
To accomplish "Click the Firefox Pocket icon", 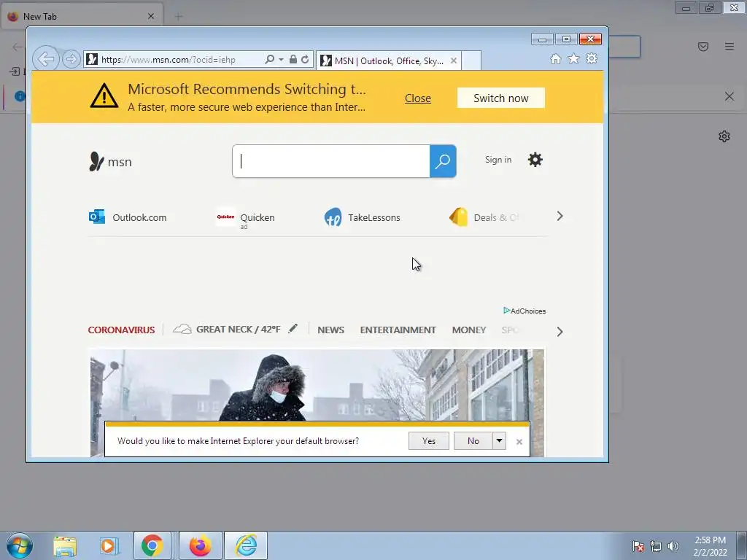I will [x=703, y=46].
